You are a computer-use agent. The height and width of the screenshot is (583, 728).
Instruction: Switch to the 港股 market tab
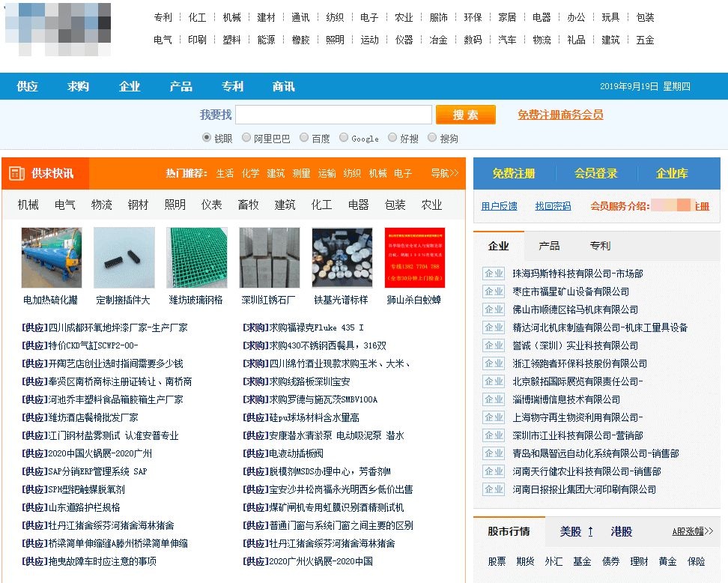(x=621, y=531)
